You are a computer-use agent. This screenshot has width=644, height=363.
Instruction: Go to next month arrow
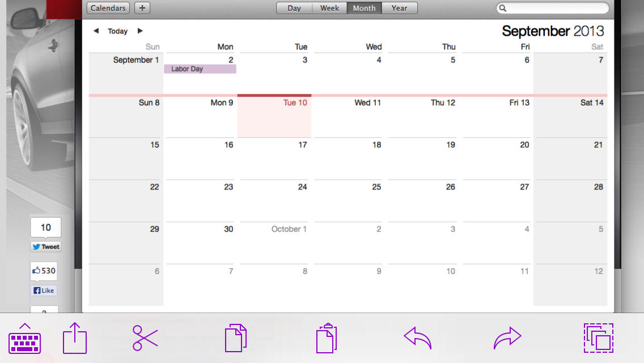click(140, 31)
